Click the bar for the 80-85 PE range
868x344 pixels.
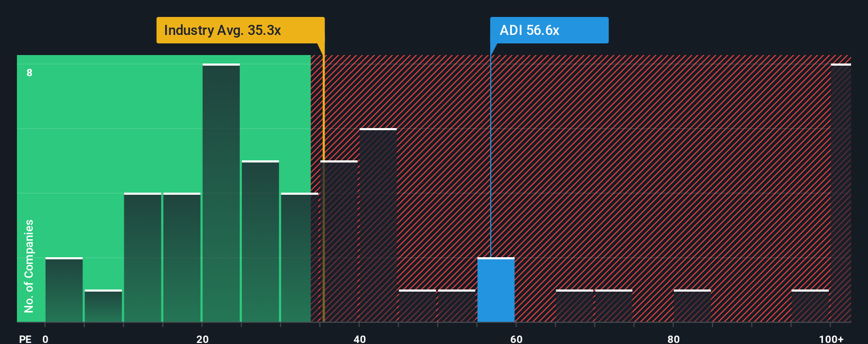tap(692, 306)
